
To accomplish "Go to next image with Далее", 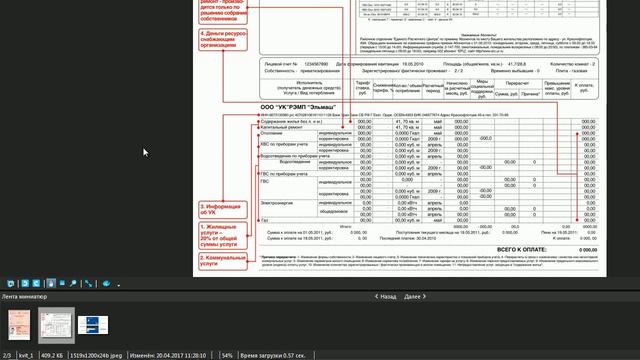I will pyautogui.click(x=415, y=297).
